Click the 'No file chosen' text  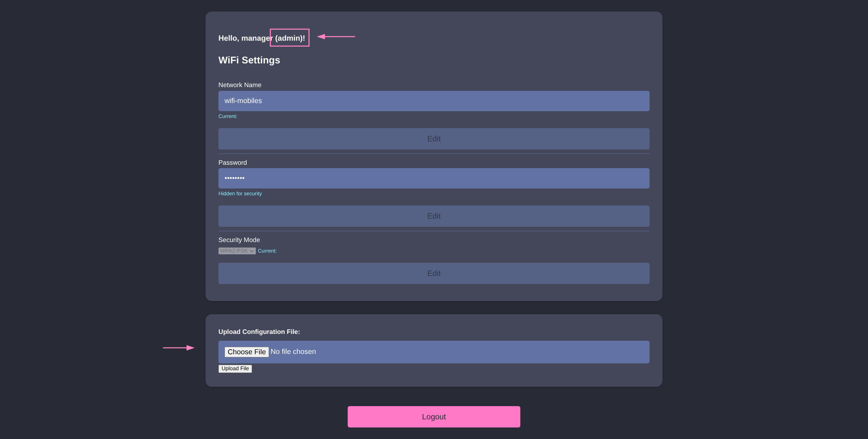point(293,352)
